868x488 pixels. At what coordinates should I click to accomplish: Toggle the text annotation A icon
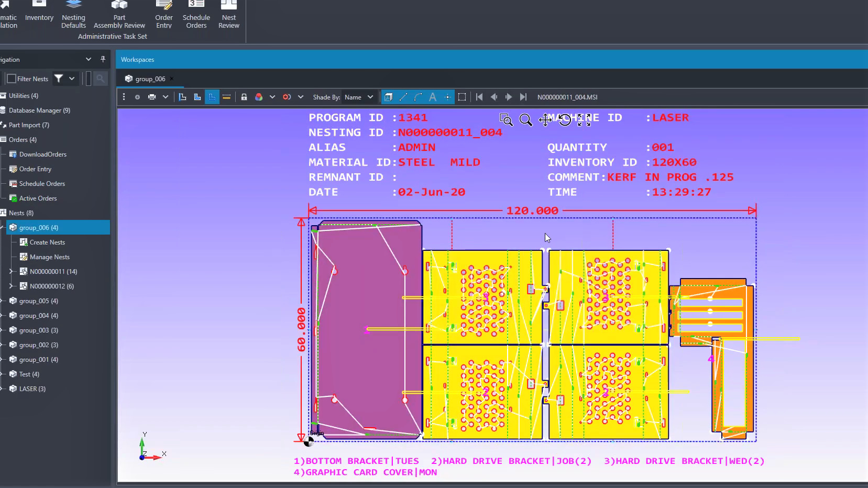point(433,97)
